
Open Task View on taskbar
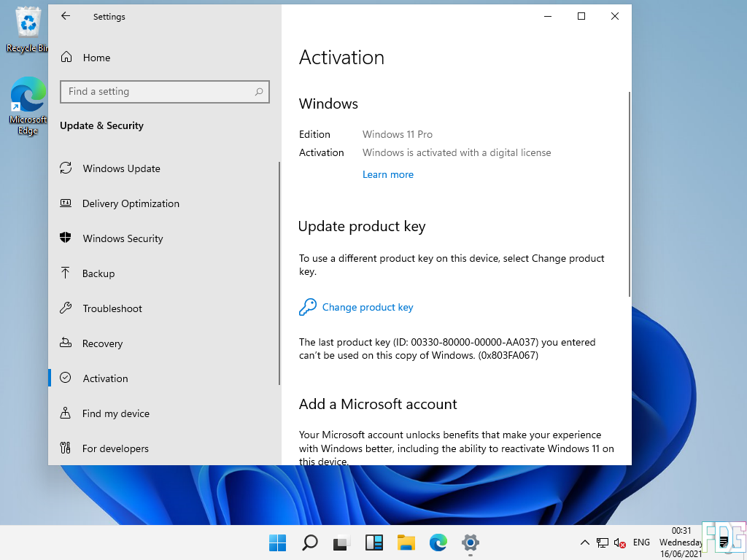tap(341, 542)
